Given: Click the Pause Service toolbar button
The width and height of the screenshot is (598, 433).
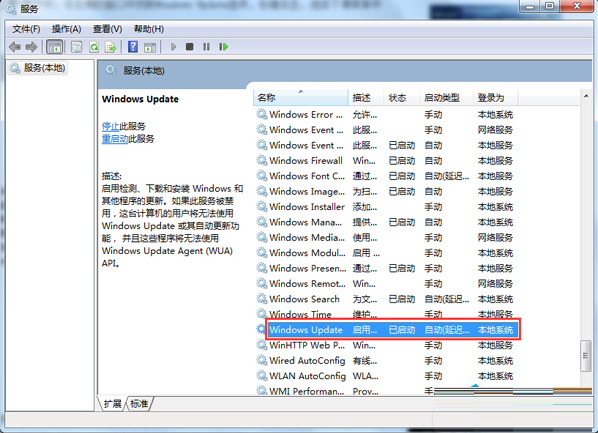Looking at the screenshot, I should pos(206,47).
